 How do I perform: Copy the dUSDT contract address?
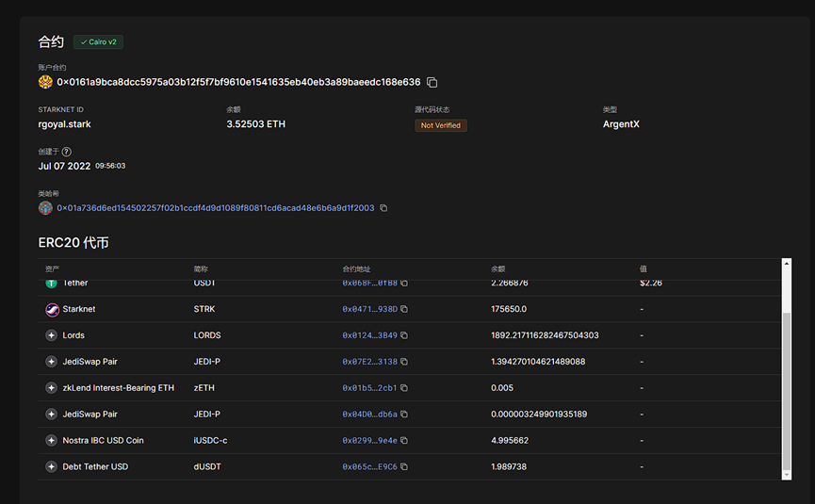point(404,467)
